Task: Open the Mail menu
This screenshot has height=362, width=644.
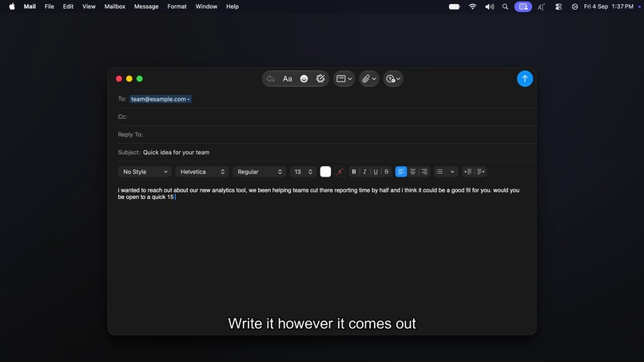Action: 30,6
